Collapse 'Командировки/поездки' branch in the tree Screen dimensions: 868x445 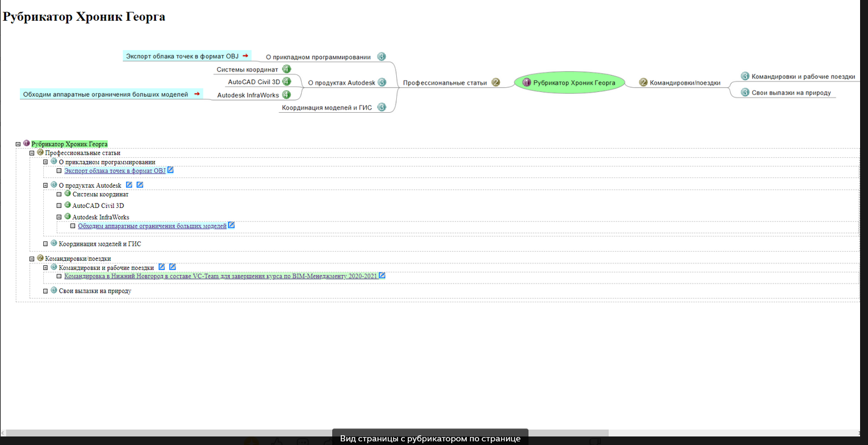coord(32,259)
